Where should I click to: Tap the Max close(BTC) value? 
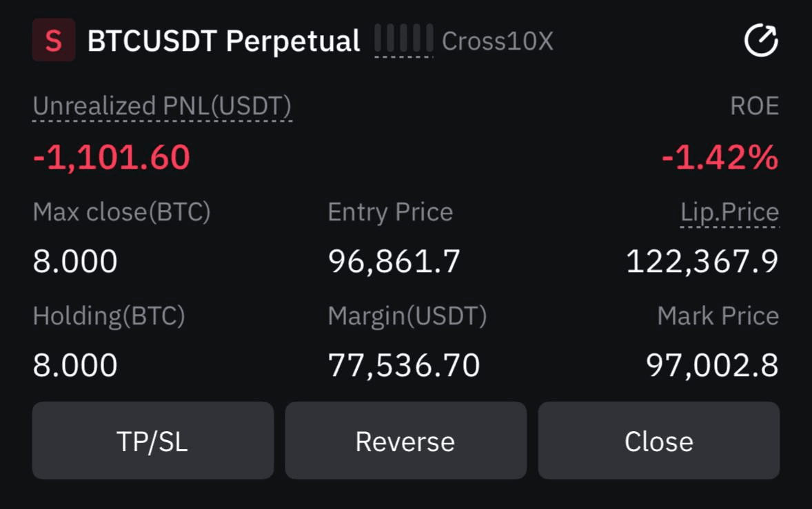[75, 261]
